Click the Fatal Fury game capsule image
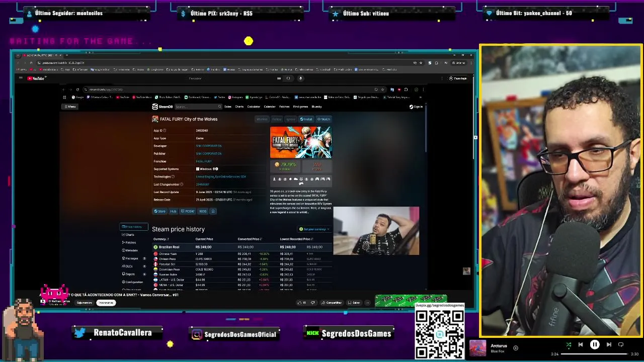The width and height of the screenshot is (644, 362). tap(301, 142)
